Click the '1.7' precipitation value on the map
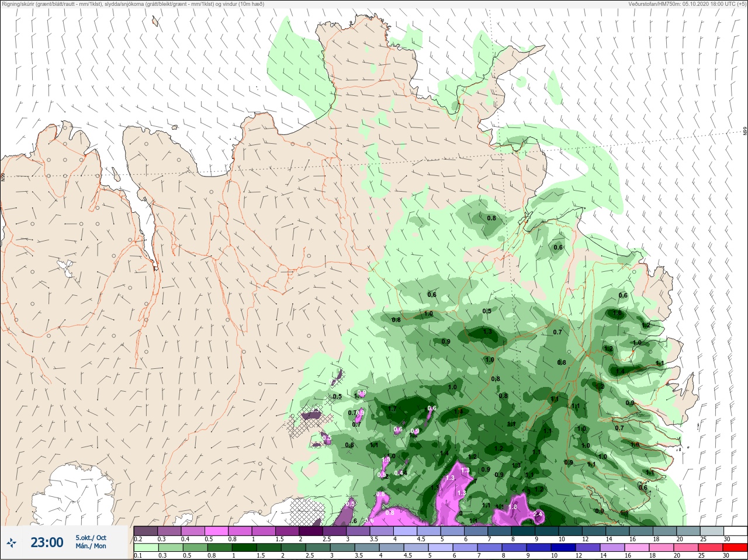 392,409
